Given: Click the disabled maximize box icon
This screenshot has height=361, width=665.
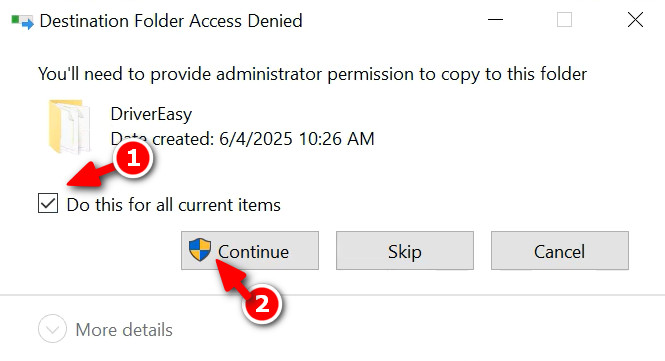Looking at the screenshot, I should [564, 20].
